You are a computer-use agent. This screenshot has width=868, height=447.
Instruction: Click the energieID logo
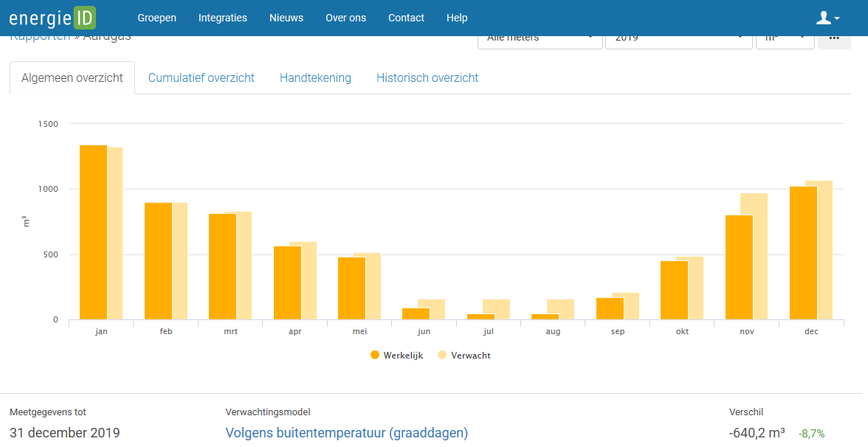tap(52, 18)
